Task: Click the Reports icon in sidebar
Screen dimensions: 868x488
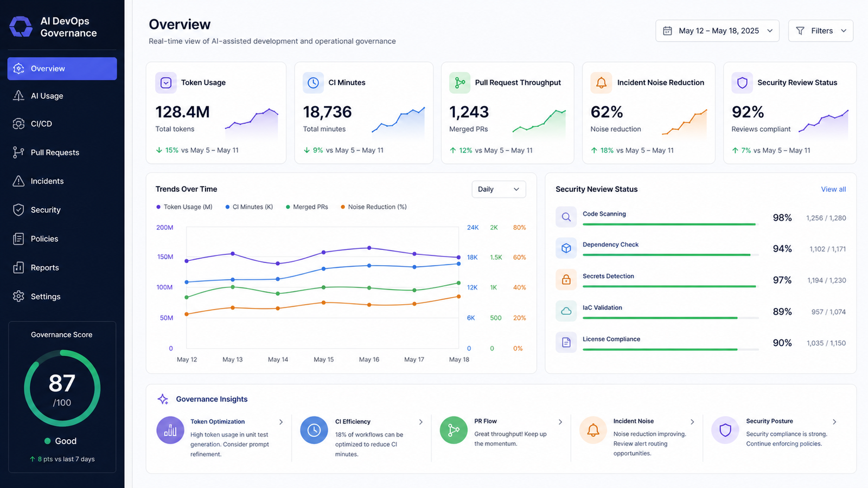Action: point(18,267)
